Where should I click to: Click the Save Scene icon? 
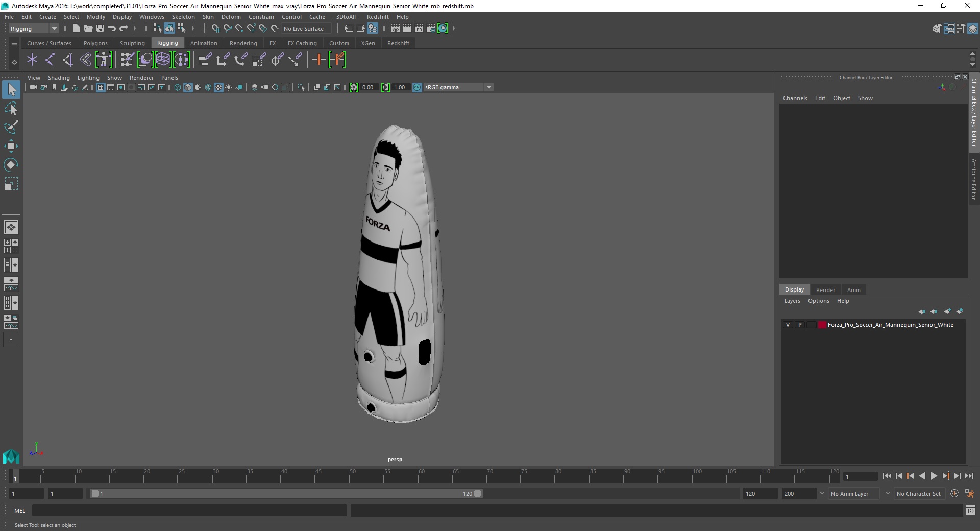click(x=100, y=29)
